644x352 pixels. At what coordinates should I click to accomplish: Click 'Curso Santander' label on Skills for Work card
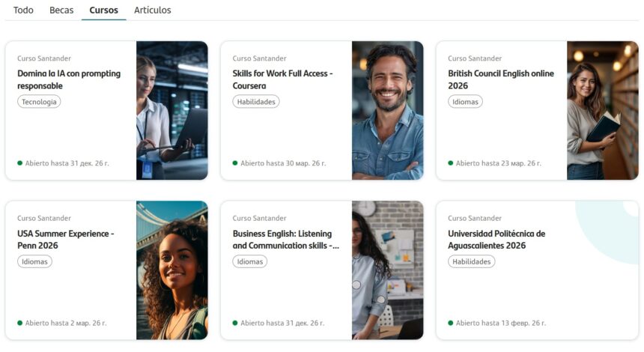tap(259, 58)
